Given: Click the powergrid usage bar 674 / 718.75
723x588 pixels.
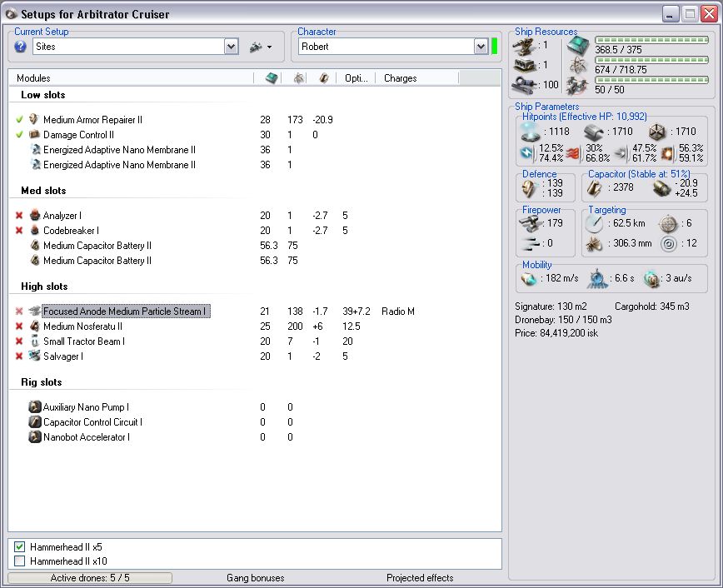Looking at the screenshot, I should [651, 60].
